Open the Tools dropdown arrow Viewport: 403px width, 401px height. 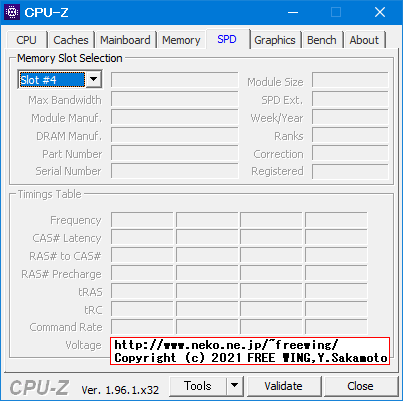(235, 386)
